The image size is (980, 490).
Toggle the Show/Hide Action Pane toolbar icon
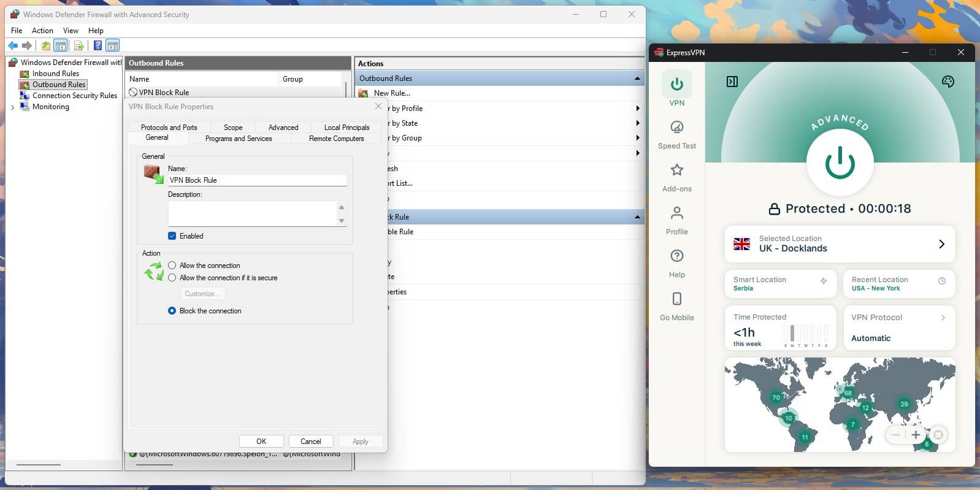pyautogui.click(x=112, y=45)
